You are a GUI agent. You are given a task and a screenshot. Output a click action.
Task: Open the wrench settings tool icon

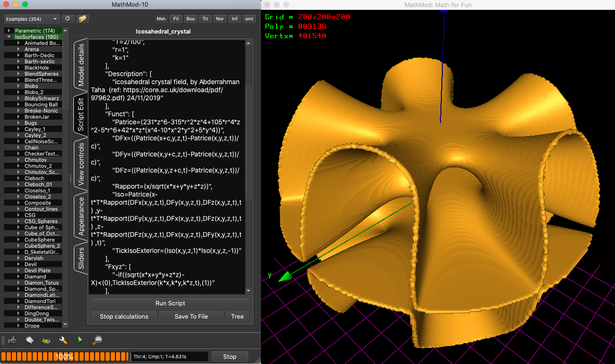[63, 340]
